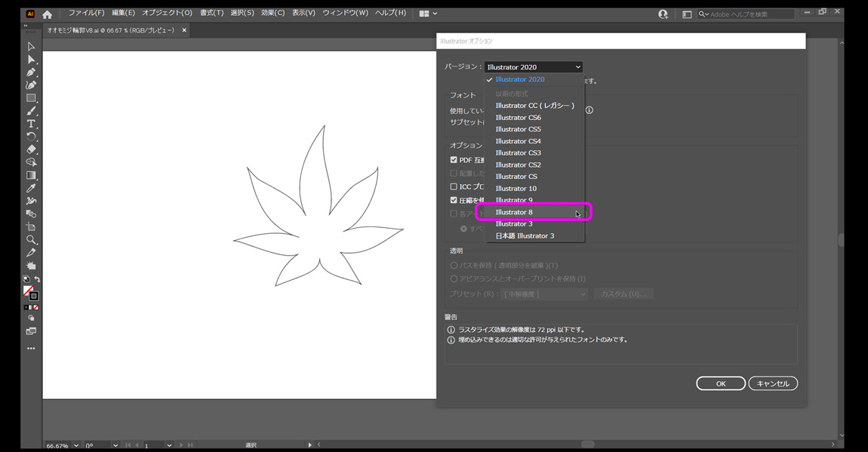
Task: Click the Home icon in top bar
Action: [48, 14]
